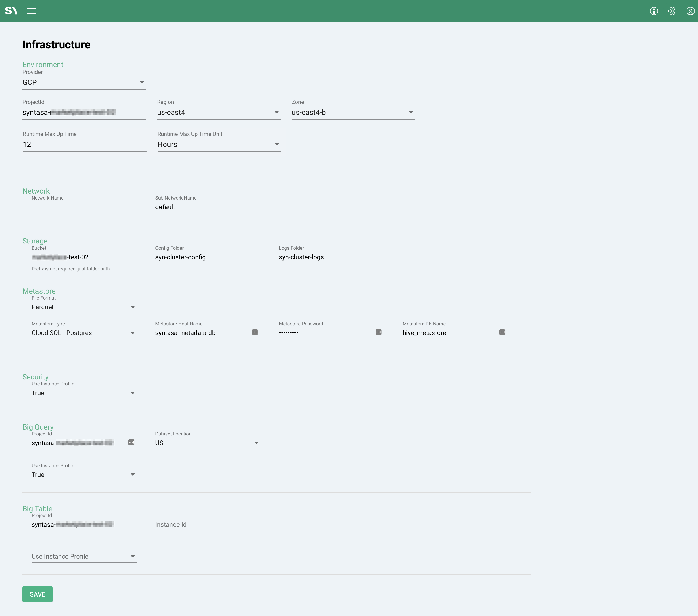
Task: Click the Big Table Instance Id field
Action: click(208, 525)
